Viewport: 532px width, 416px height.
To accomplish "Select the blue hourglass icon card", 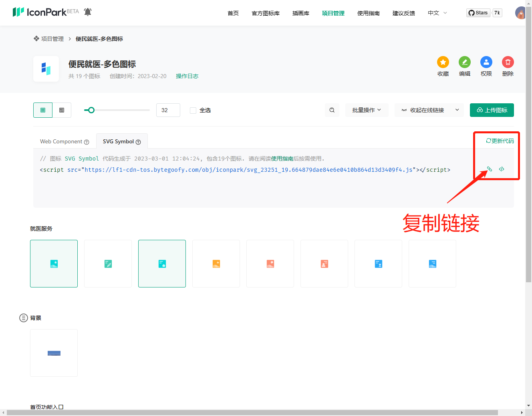I will pos(379,263).
